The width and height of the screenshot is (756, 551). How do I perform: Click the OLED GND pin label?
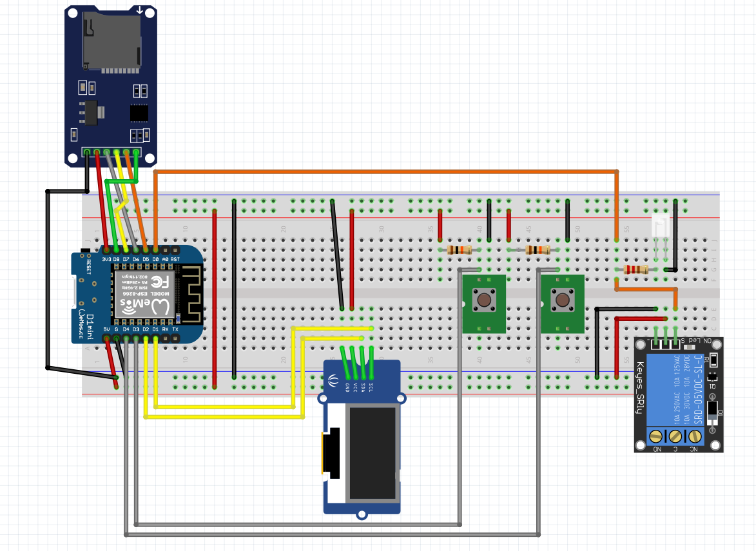pyautogui.click(x=347, y=387)
